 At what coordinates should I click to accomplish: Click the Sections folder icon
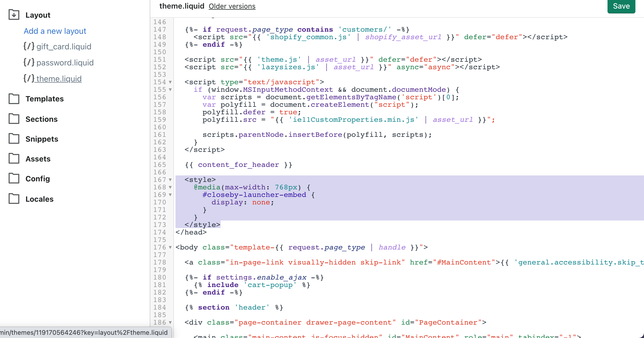click(14, 119)
